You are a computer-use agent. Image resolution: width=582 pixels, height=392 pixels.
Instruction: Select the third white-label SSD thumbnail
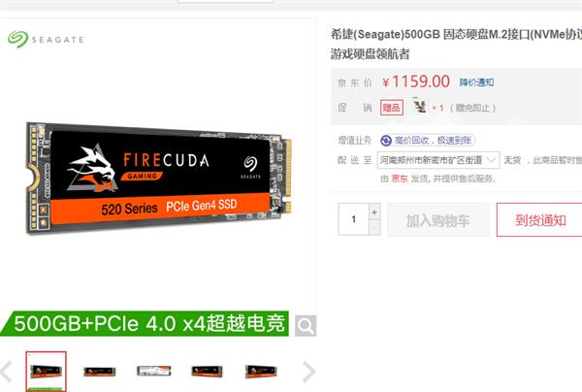(x=153, y=371)
